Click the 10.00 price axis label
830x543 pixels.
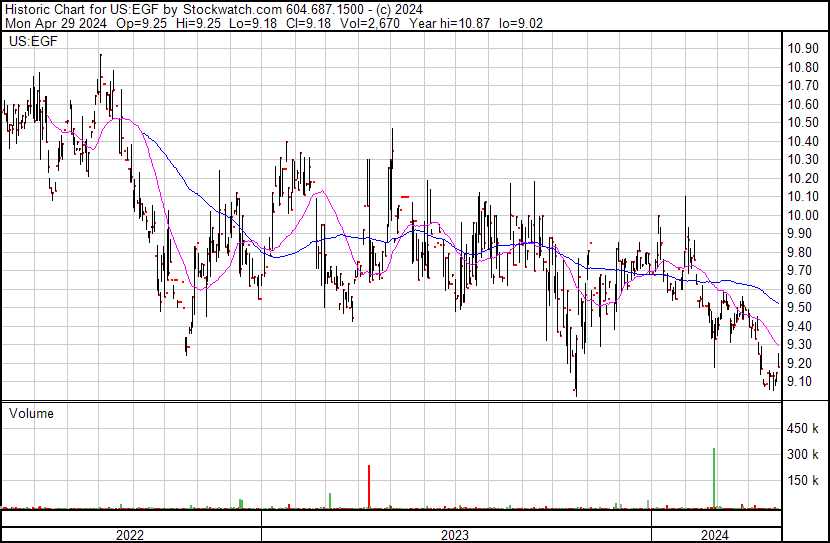pyautogui.click(x=803, y=215)
